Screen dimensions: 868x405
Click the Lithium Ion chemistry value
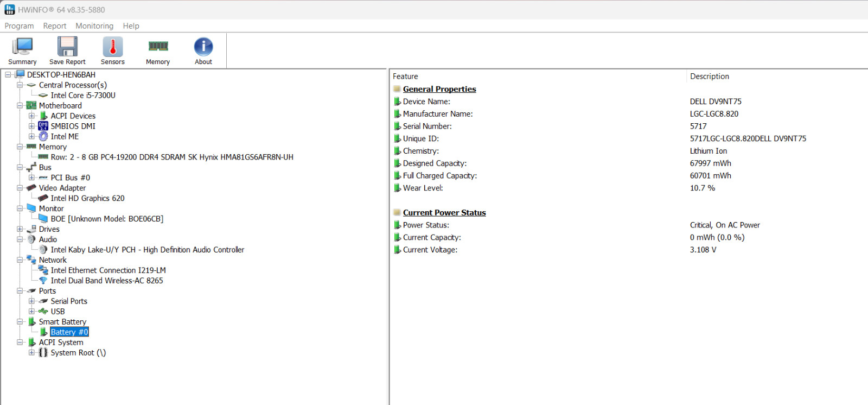click(x=709, y=151)
